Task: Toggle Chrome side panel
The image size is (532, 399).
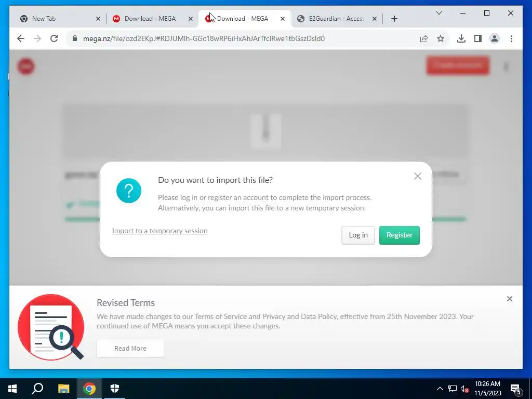Action: [478, 38]
